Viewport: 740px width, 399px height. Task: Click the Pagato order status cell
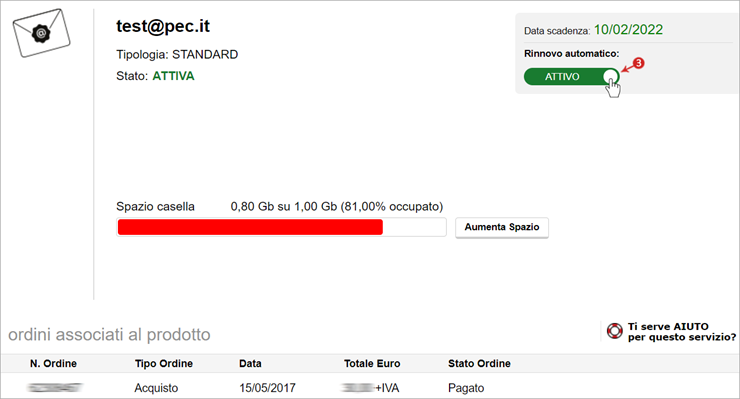[x=466, y=388]
